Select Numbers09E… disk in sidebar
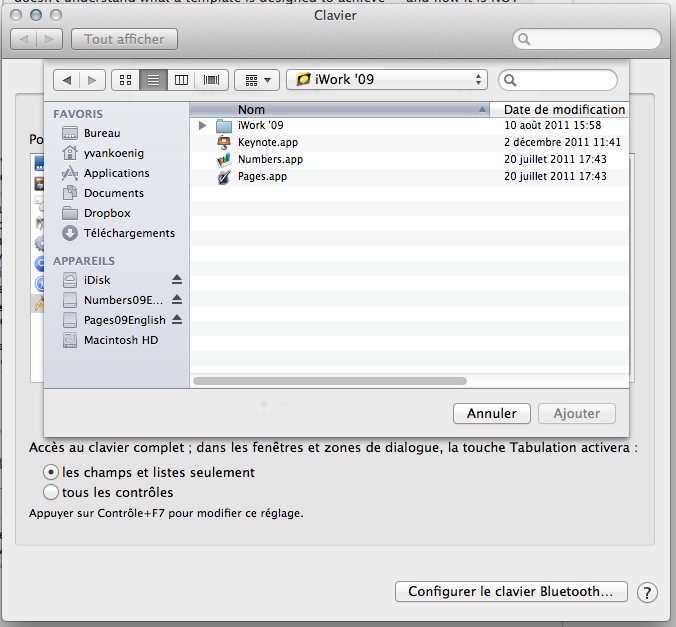This screenshot has height=627, width=676. [x=113, y=300]
